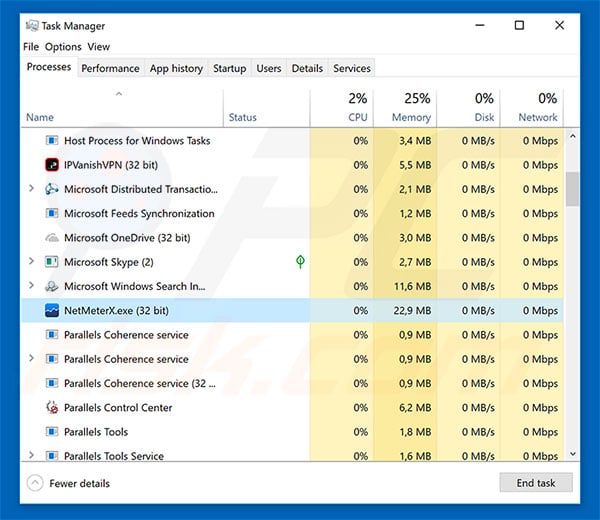The height and width of the screenshot is (520, 600).
Task: Maximize the Task Manager window
Action: pos(519,25)
